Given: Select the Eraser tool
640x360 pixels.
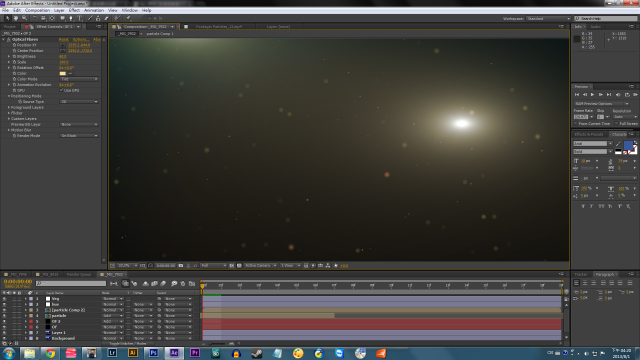Looking at the screenshot, I should (107, 18).
